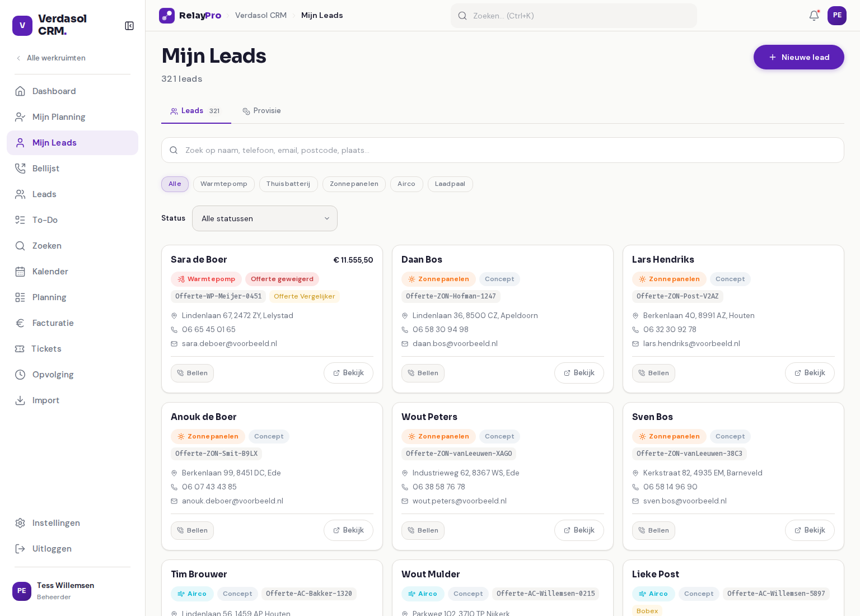Open Dashboard in sidebar
The height and width of the screenshot is (616, 860).
pos(72,91)
